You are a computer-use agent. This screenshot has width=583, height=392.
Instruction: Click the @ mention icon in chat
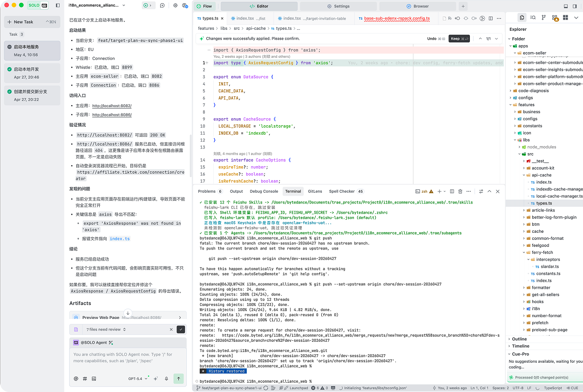76,379
